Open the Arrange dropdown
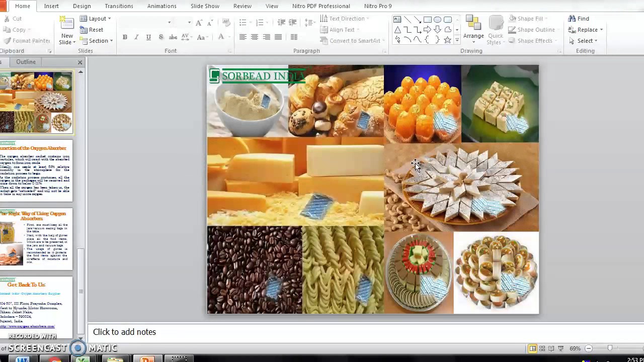 [473, 30]
